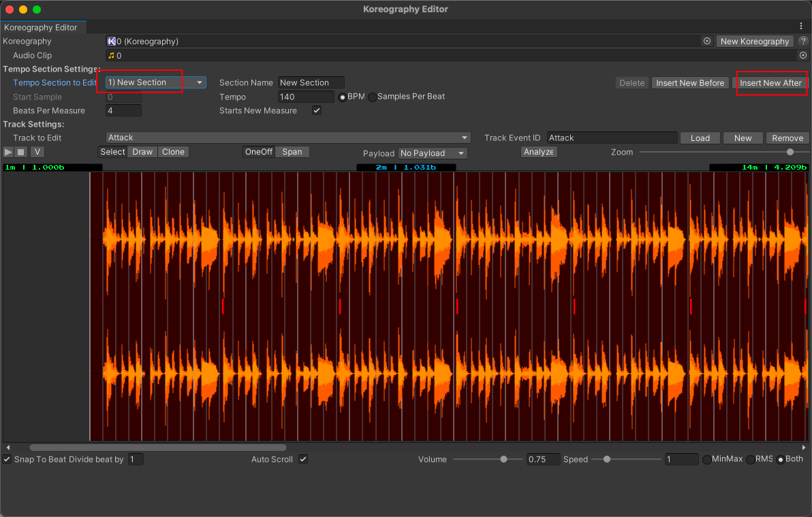Choose the Draw edit mode
Image resolution: width=812 pixels, height=517 pixels.
coord(142,152)
